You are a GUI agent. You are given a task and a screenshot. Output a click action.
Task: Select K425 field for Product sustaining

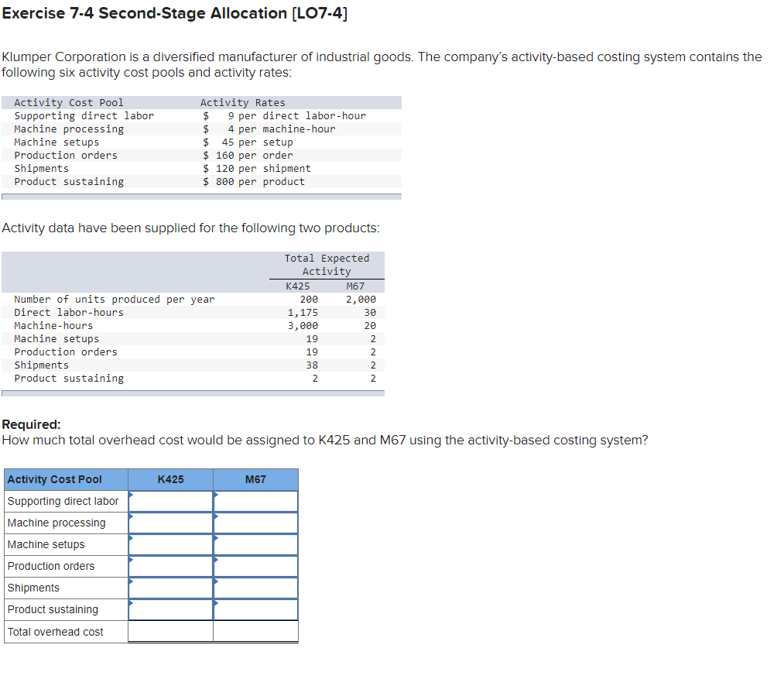tap(170, 609)
